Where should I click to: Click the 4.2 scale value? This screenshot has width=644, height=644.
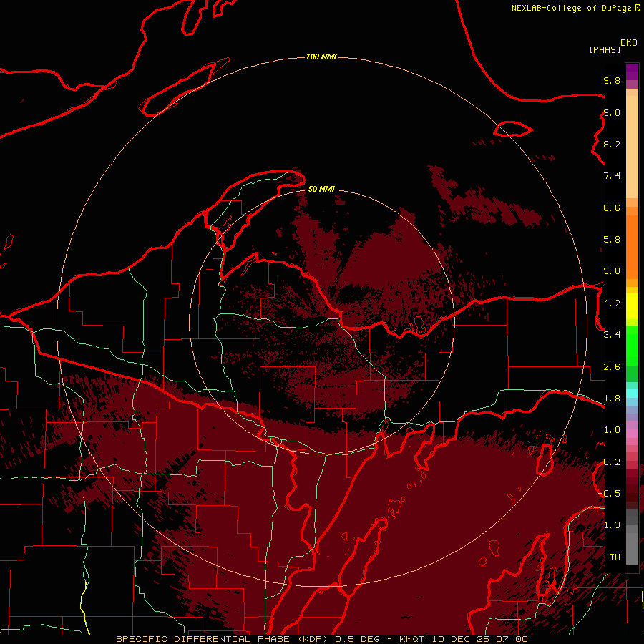point(612,303)
